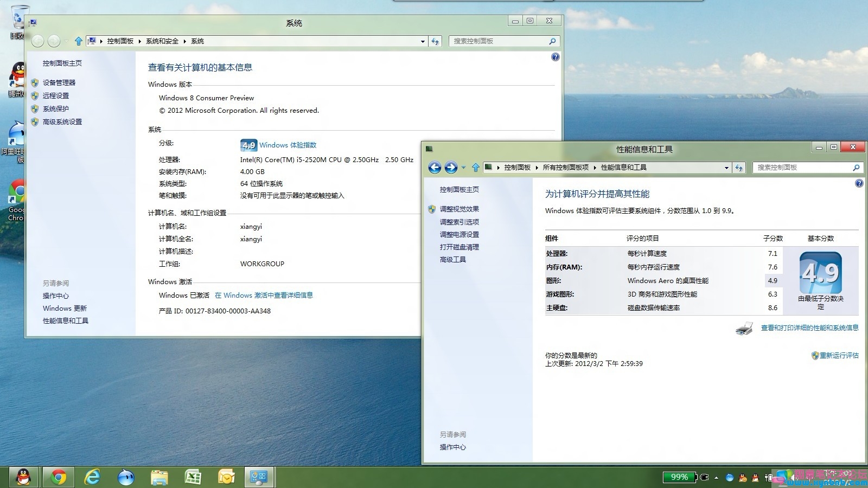Click search magnifier in Performance window

click(856, 168)
